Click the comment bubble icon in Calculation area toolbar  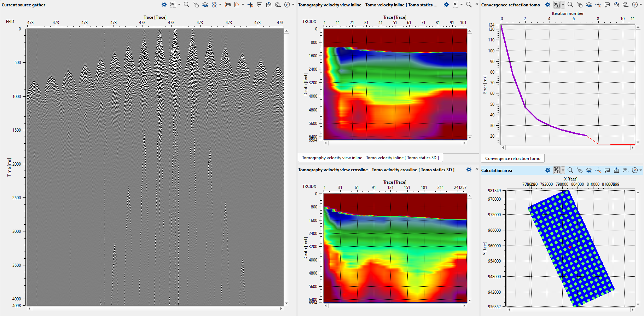click(607, 170)
